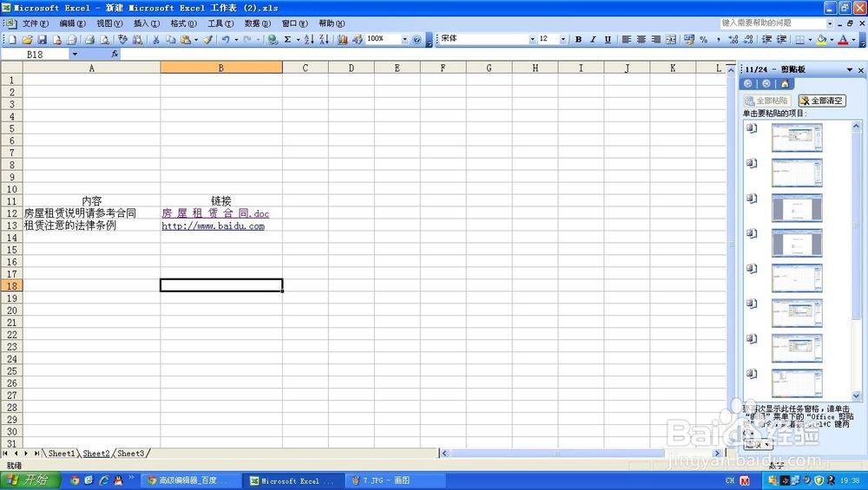Open the 文件(F) menu
Image resolution: width=868 pixels, height=490 pixels.
[x=35, y=23]
